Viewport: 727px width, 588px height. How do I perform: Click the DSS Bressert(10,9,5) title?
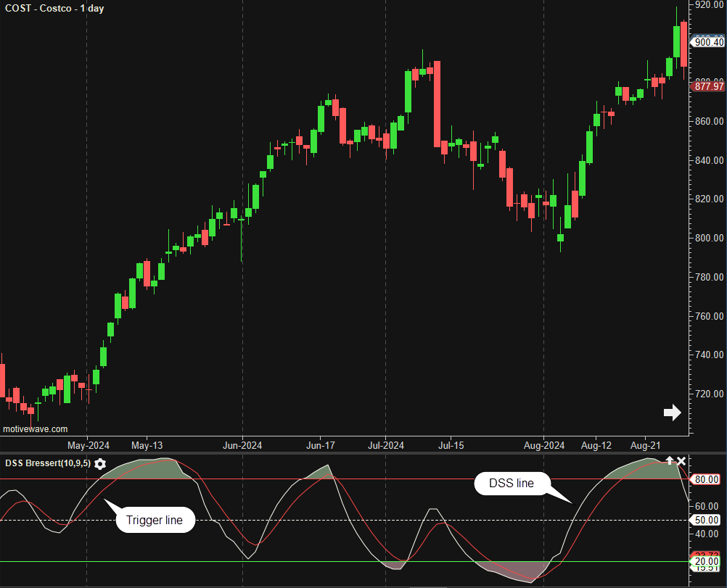pos(48,463)
